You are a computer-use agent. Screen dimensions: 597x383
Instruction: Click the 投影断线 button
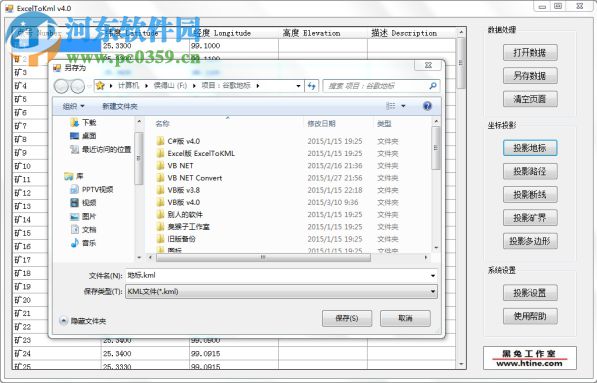click(x=530, y=195)
